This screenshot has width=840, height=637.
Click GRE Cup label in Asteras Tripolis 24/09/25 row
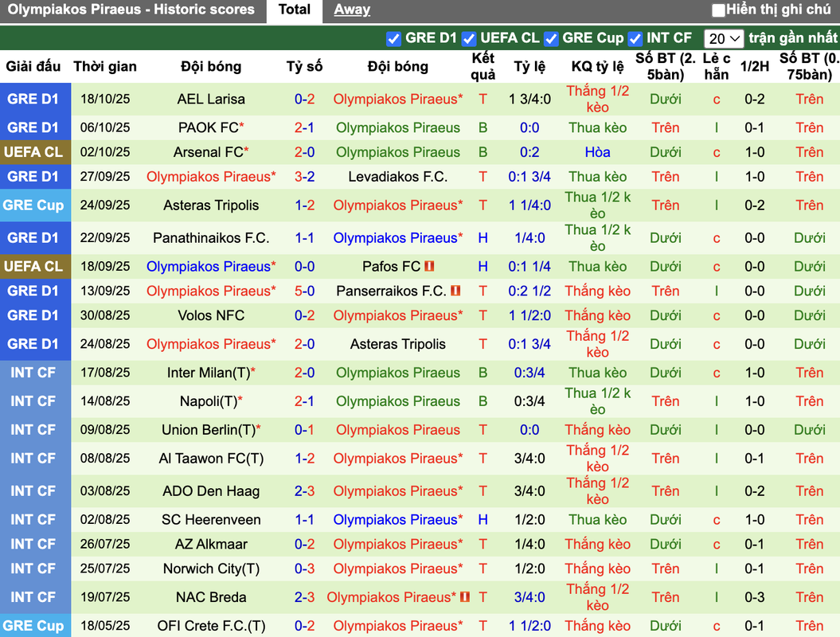(33, 205)
